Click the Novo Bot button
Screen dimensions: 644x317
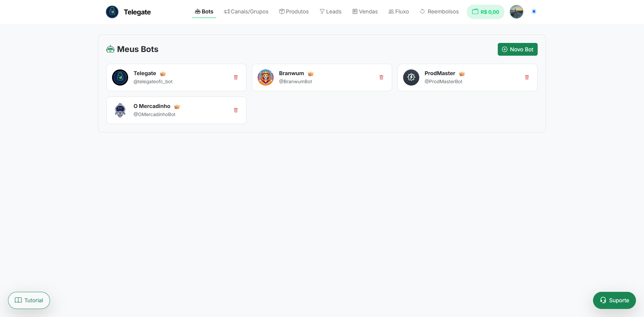[518, 49]
